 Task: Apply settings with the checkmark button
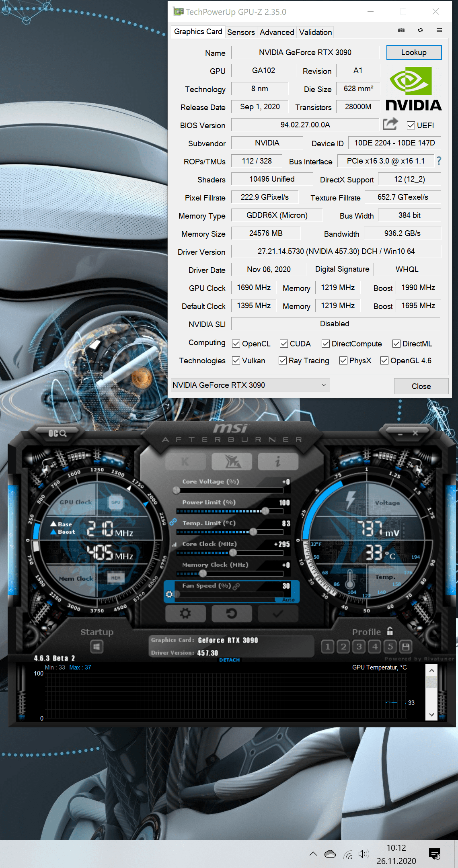pyautogui.click(x=278, y=613)
